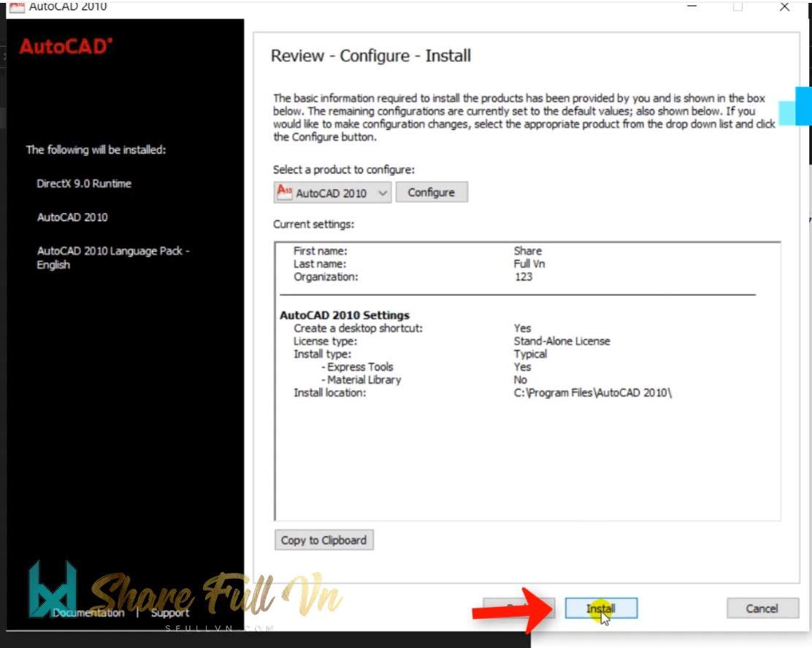Click the Express Tools setting row
This screenshot has height=648, width=812.
coord(426,367)
